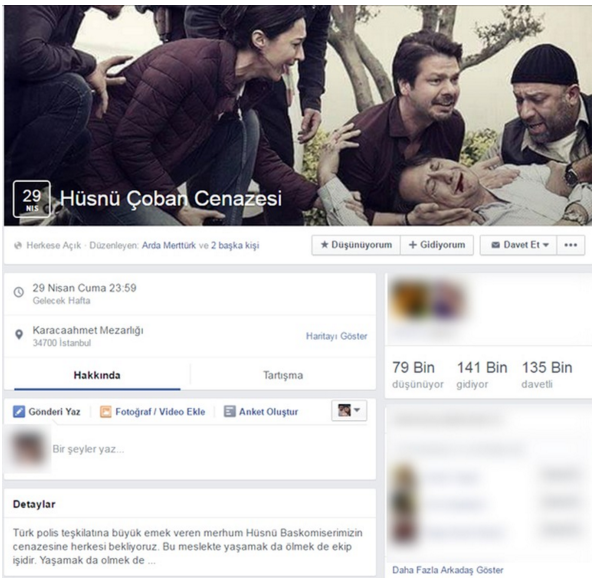Open Arda Merttürk organizer profile link

[x=169, y=246]
